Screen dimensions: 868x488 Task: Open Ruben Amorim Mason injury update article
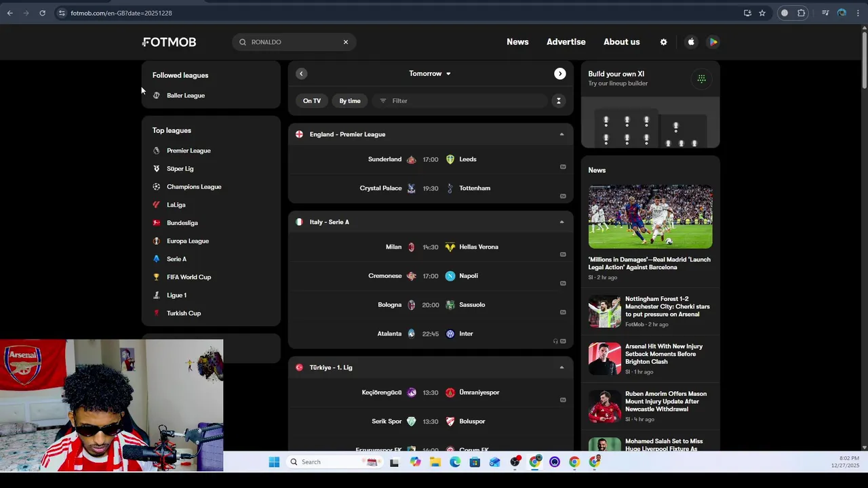(x=650, y=407)
